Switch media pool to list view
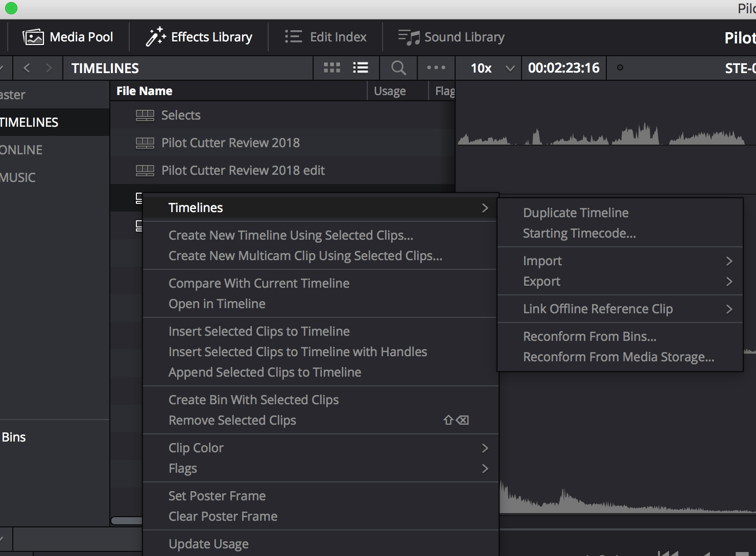The width and height of the screenshot is (756, 556). [x=361, y=67]
